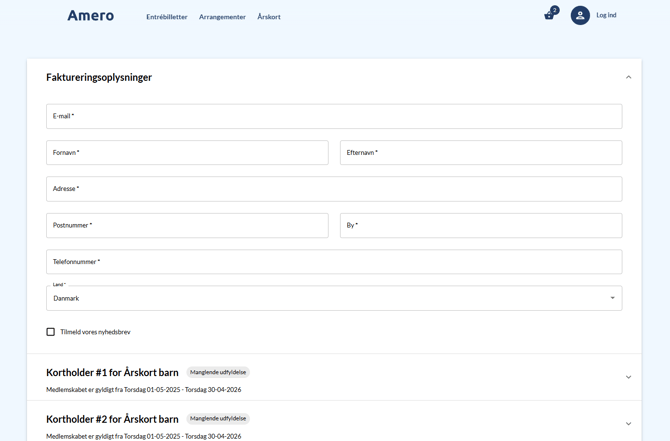This screenshot has width=670, height=441.
Task: Open the Land country dropdown
Action: (333, 298)
